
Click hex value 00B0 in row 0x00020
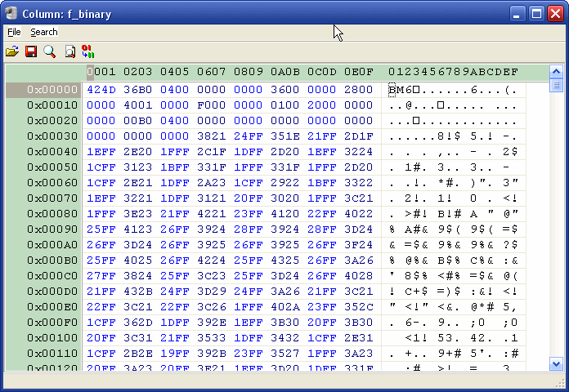click(138, 121)
